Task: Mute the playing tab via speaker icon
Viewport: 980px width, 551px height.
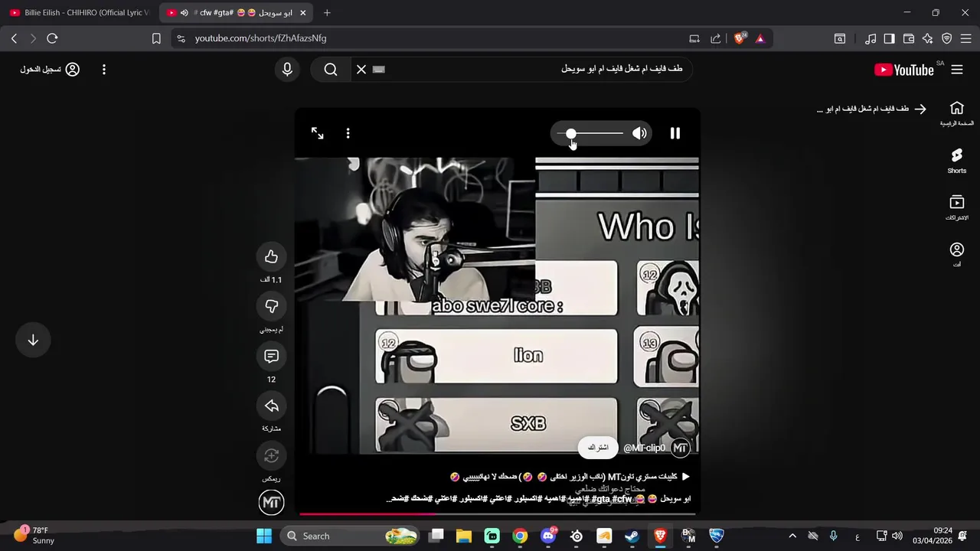Action: [184, 13]
